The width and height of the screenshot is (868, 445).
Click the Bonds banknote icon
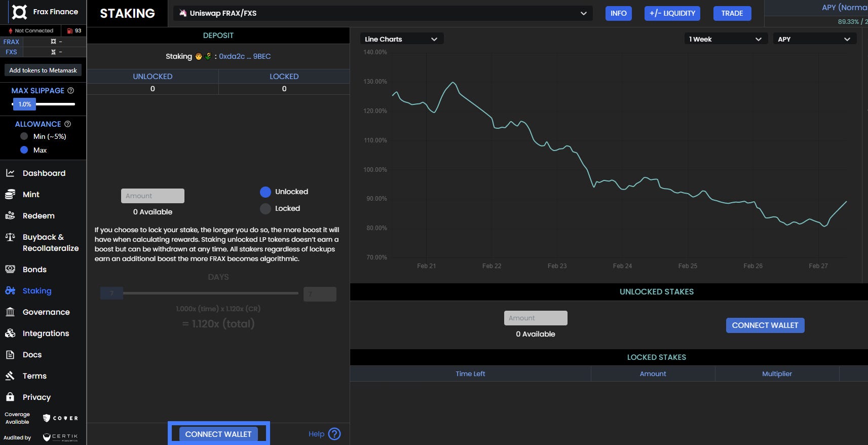pos(10,269)
